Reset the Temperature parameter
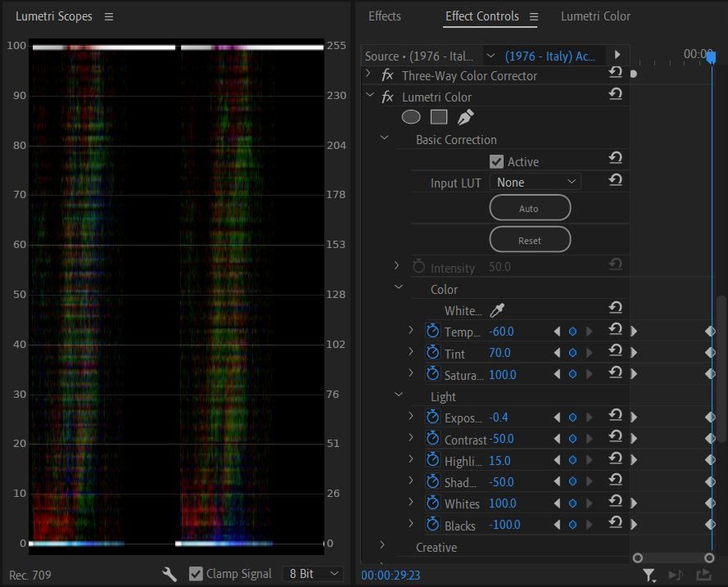Viewport: 728px width, 587px height. 616,329
